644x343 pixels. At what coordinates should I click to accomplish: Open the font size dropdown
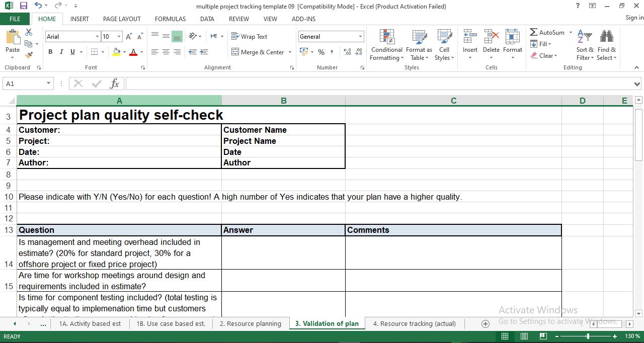pyautogui.click(x=119, y=36)
